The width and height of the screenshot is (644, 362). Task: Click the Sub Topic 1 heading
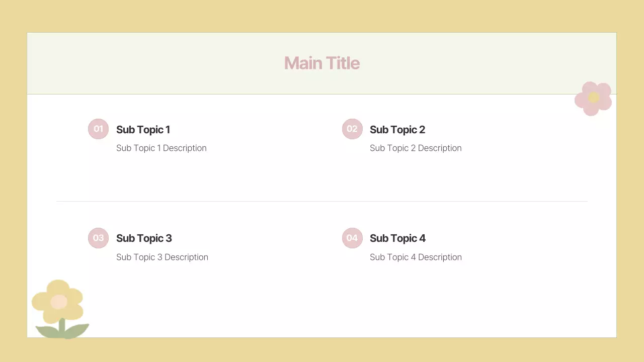143,130
